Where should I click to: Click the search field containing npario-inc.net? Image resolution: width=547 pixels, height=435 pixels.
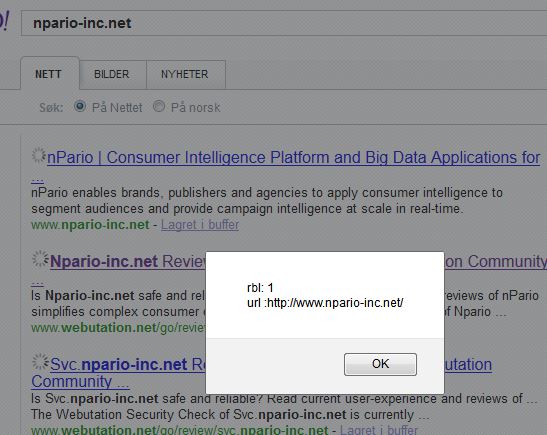click(284, 23)
